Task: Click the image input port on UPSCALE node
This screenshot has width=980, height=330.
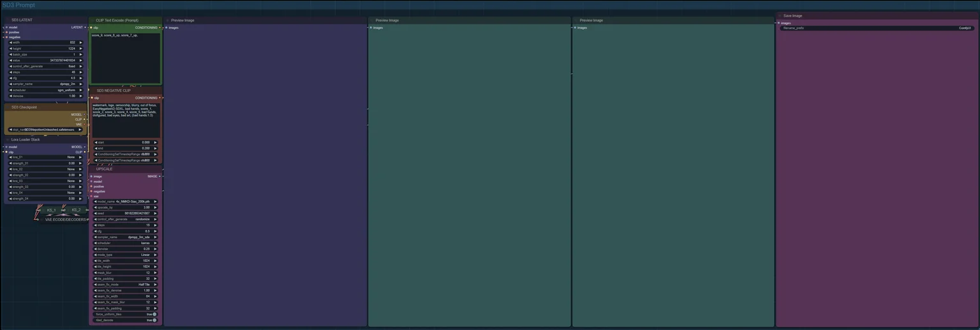Action: point(91,176)
